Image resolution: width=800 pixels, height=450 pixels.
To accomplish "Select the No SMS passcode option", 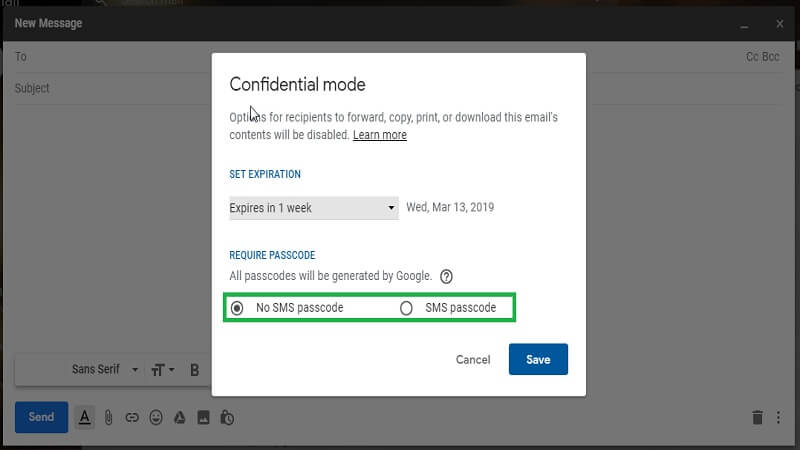I will tap(237, 308).
